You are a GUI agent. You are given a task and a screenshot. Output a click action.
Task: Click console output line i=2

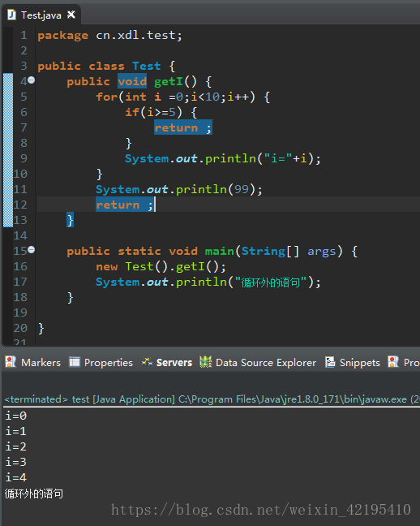16,446
